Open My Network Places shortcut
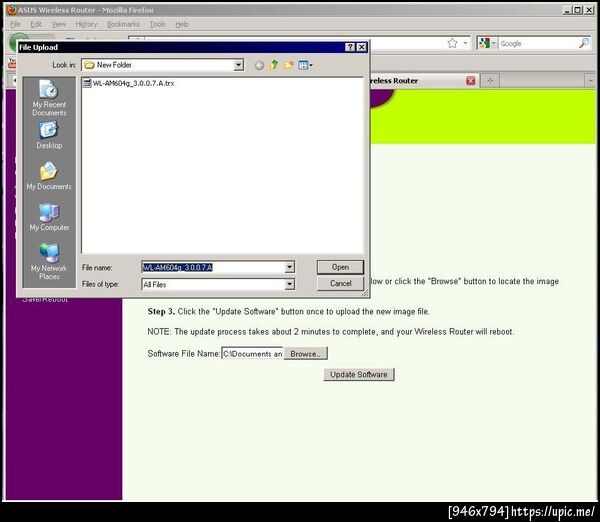 click(49, 262)
